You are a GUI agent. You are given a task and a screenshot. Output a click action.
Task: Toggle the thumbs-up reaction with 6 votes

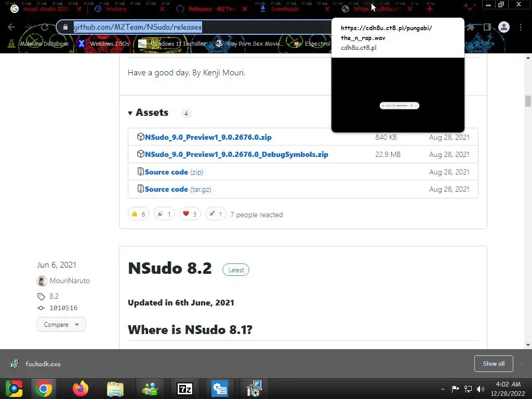[138, 214]
